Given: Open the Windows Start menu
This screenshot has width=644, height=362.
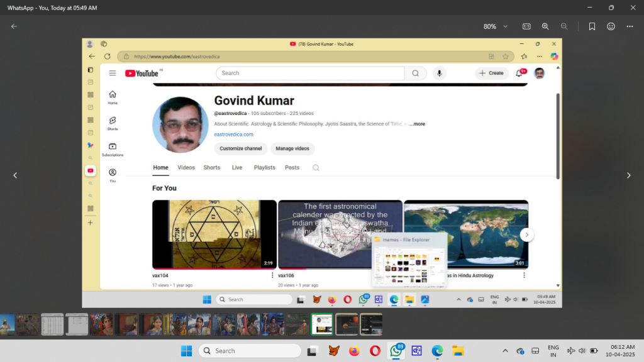Looking at the screenshot, I should tap(186, 351).
